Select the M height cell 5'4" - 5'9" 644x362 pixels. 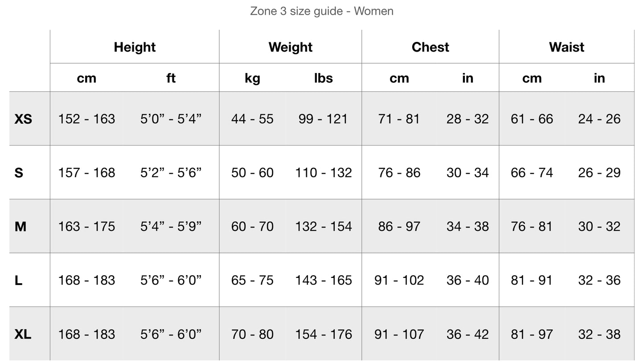(171, 227)
